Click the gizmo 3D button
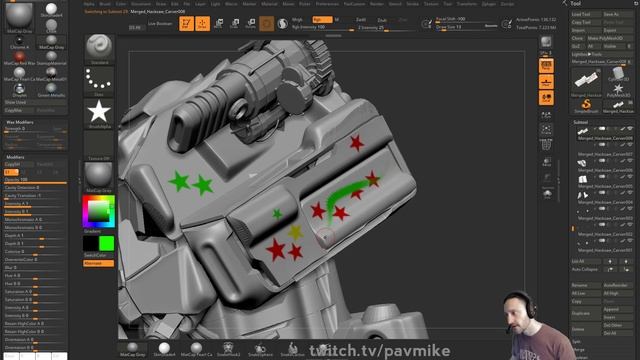 (267, 23)
